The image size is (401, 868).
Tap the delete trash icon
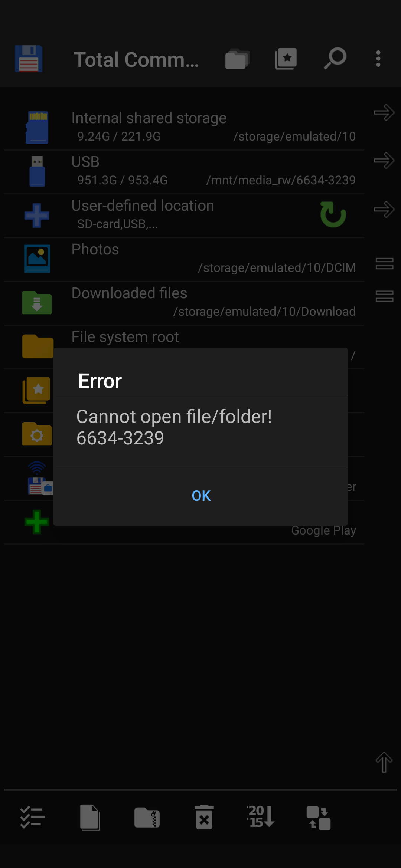[x=204, y=818]
